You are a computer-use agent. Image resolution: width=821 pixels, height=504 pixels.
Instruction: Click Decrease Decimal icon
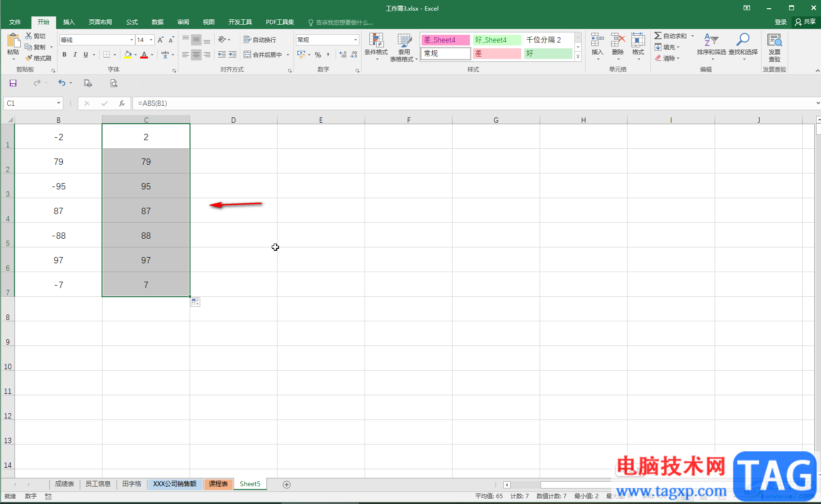click(354, 55)
